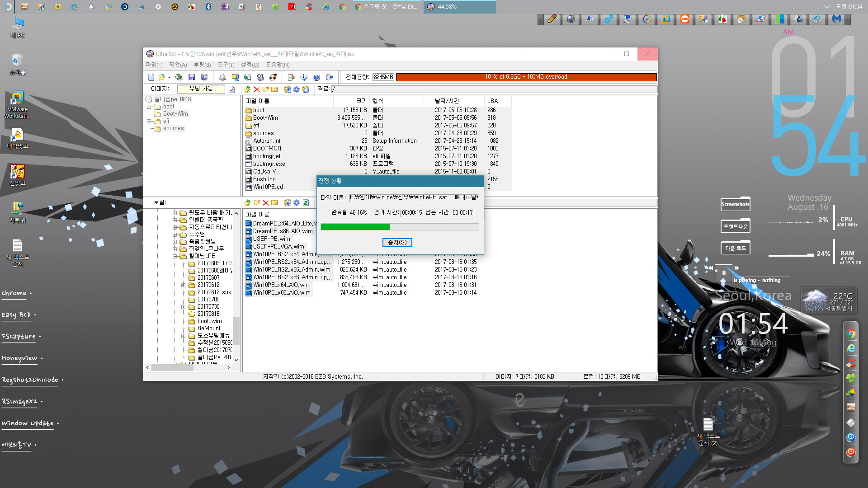
Task: Click the 날짜/시간 column header
Action: point(457,101)
